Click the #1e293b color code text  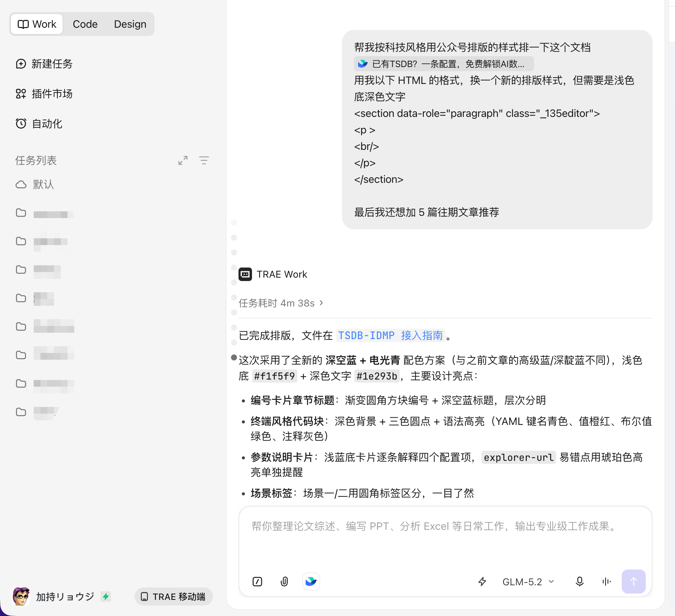click(x=377, y=376)
